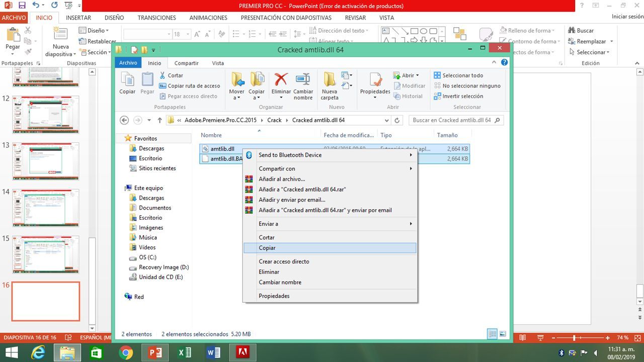The height and width of the screenshot is (362, 644).
Task: Click Mover a folder icon
Action: [237, 79]
